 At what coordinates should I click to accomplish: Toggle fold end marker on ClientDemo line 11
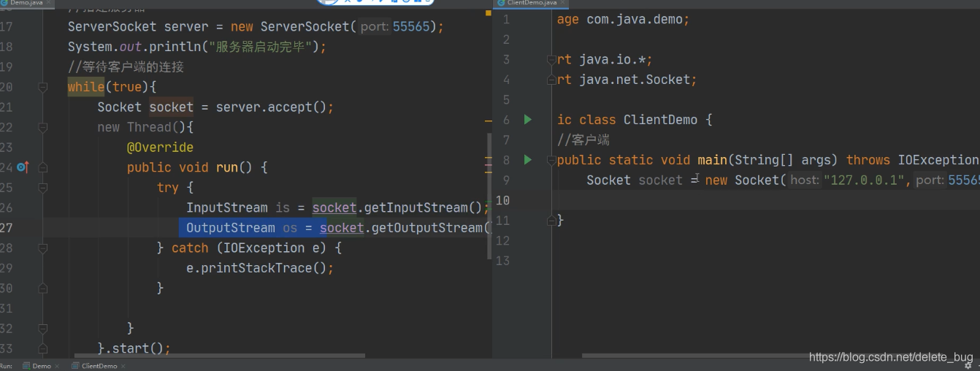552,220
